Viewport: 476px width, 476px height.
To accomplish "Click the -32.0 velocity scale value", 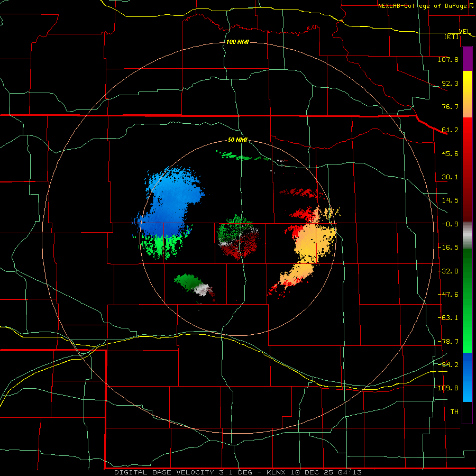I will click(x=448, y=271).
